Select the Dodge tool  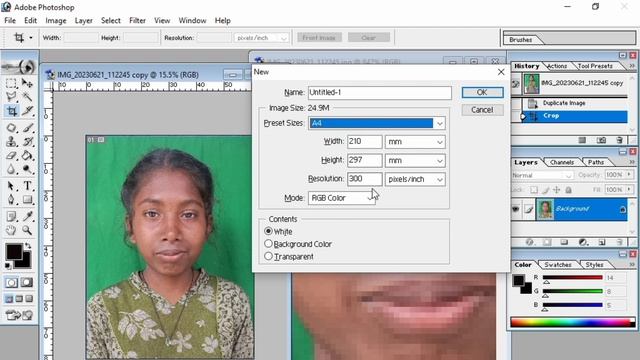tap(27, 169)
